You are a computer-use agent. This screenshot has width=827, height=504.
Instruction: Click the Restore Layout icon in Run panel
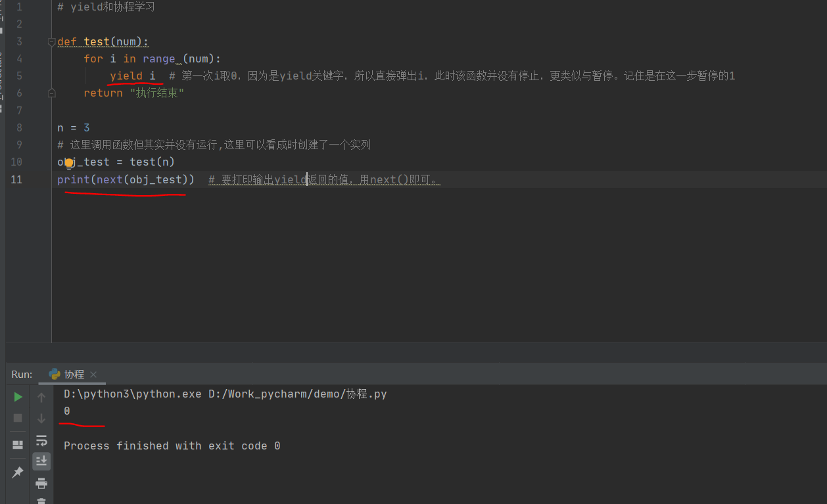point(18,445)
